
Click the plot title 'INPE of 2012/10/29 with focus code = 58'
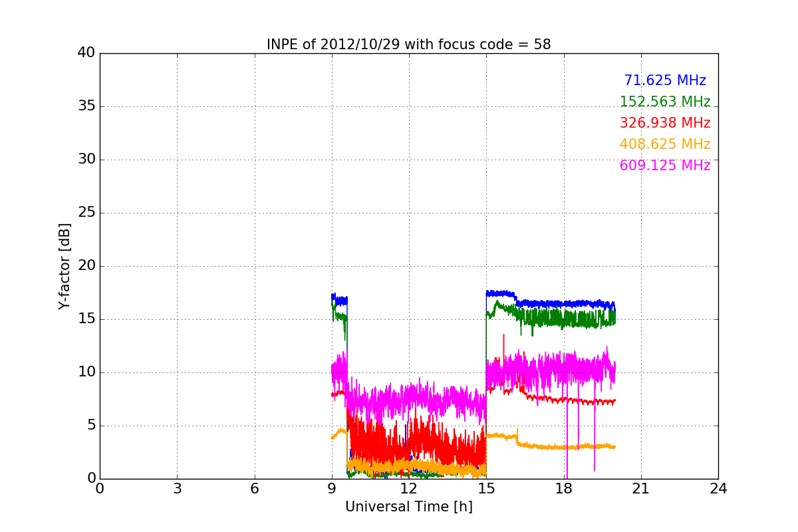[409, 45]
